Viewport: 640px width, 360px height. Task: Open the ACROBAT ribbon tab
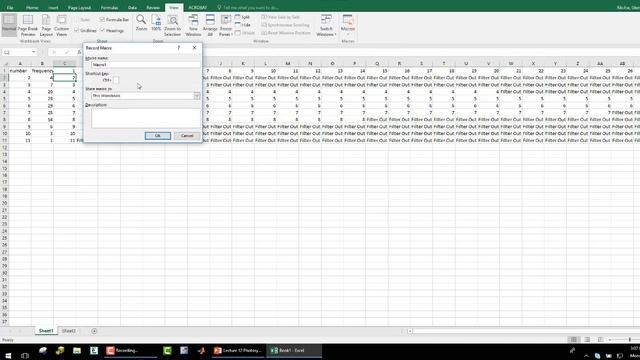tap(197, 8)
